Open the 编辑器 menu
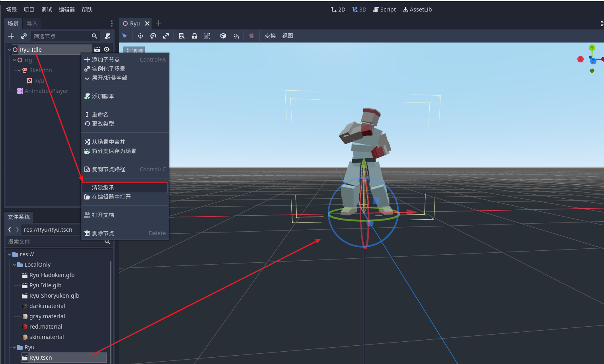 click(x=67, y=10)
